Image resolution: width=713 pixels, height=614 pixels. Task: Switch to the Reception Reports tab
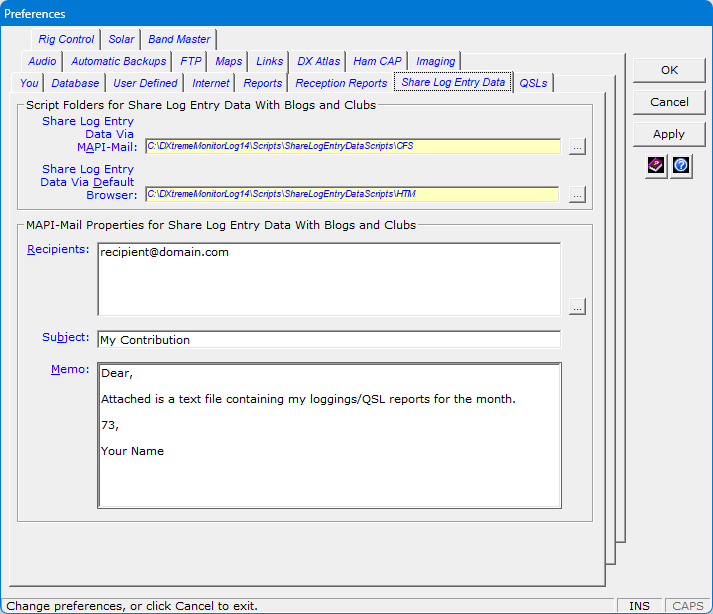coord(341,83)
